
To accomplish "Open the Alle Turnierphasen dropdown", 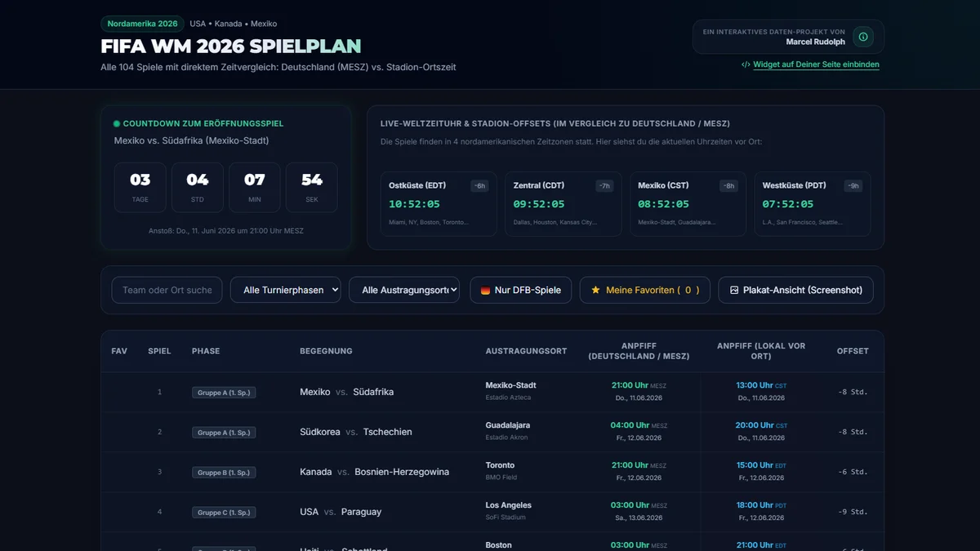I will tap(286, 290).
